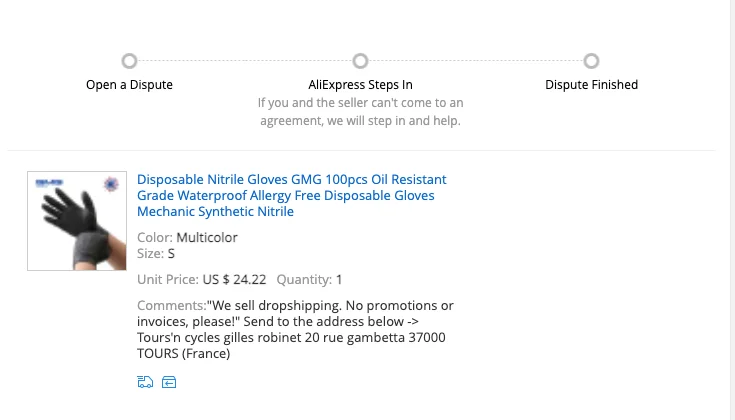Screen dimensions: 735x420
Task: Select the "AliExpress Steps In" step label
Action: (x=360, y=85)
